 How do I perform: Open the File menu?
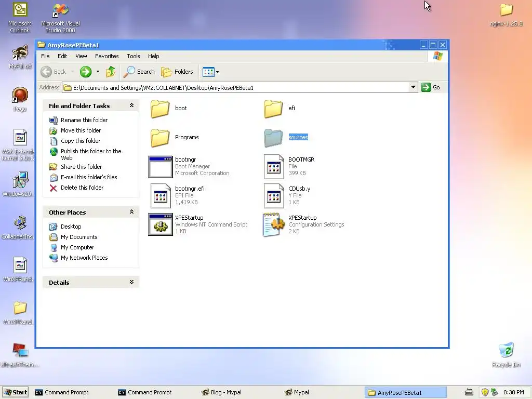(45, 56)
